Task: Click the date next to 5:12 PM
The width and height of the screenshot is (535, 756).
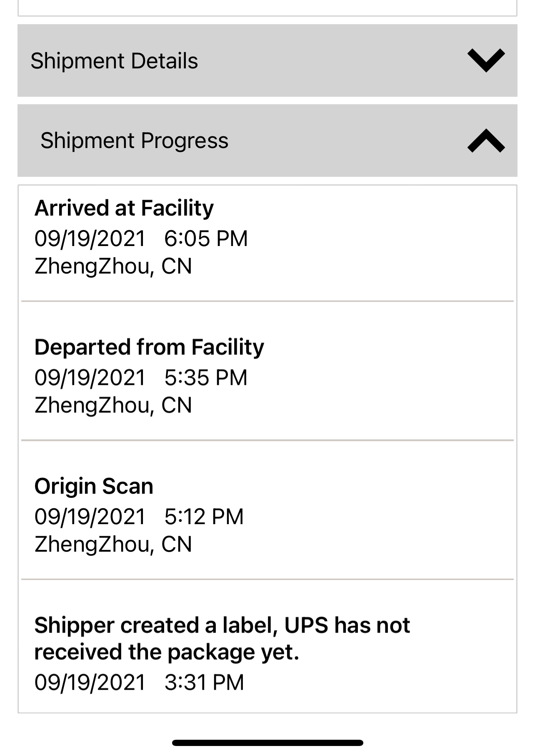Action: 90,517
